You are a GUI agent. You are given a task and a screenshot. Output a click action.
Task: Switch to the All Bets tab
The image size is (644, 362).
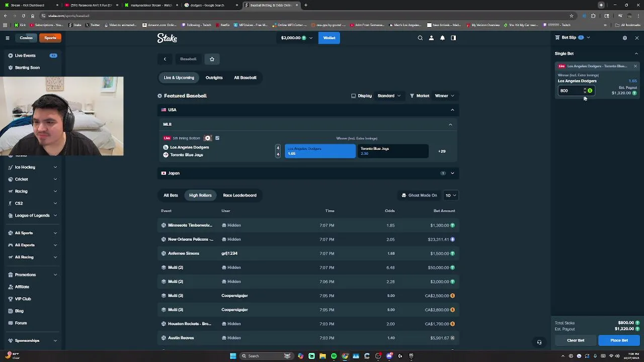(x=171, y=195)
